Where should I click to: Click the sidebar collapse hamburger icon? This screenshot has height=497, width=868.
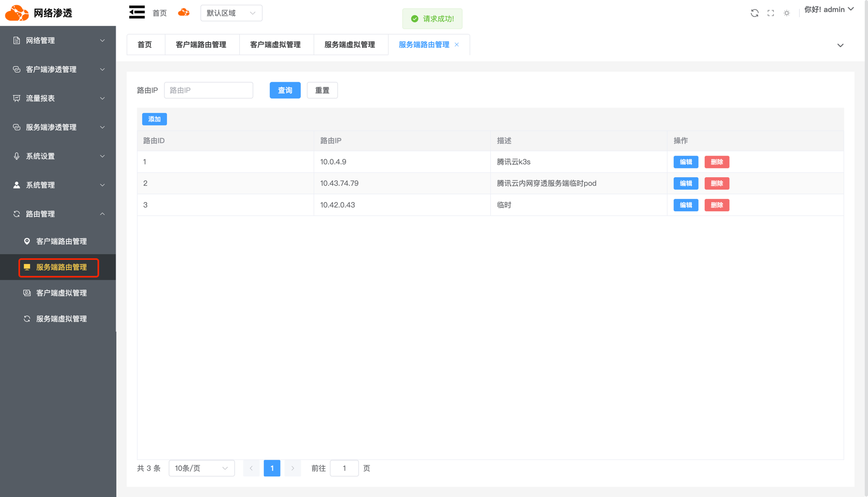click(x=137, y=12)
